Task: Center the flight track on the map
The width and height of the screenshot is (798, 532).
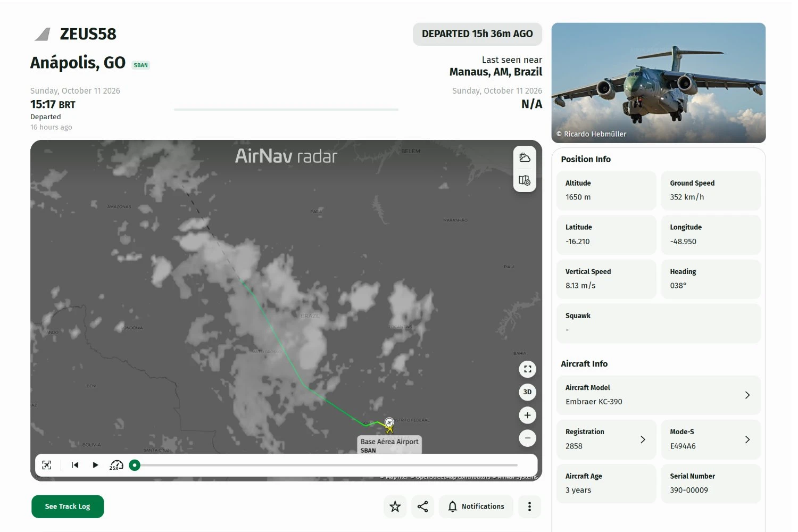Action: pos(47,465)
